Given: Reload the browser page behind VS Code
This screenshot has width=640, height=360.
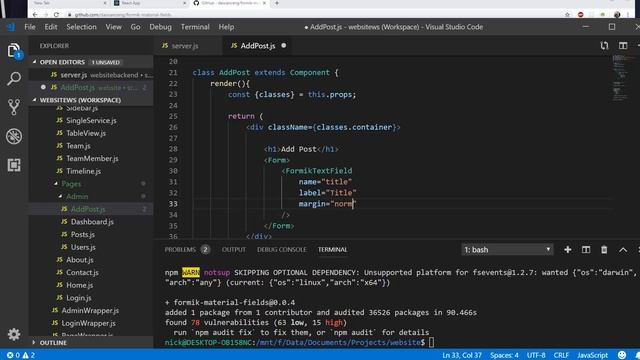Looking at the screenshot, I should (56, 15).
